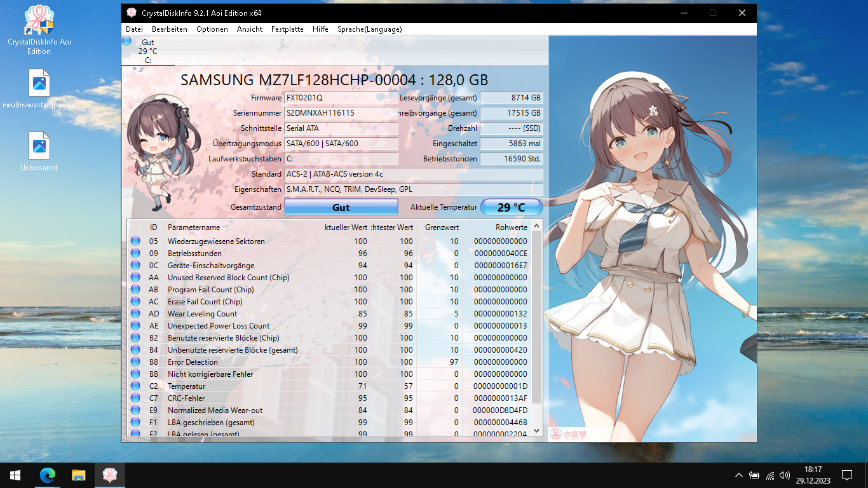Click the Standard field ACS-2
868x488 pixels.
click(414, 174)
